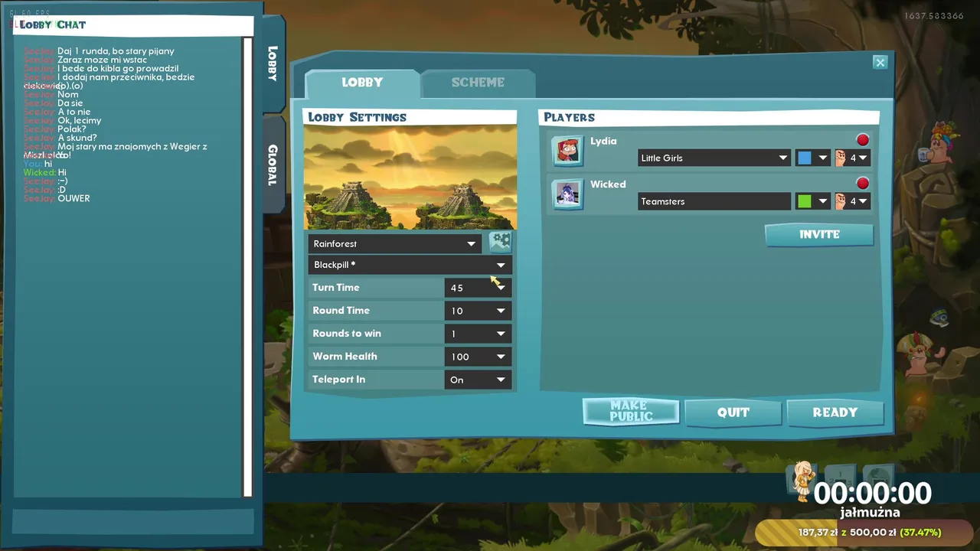Click the Make Public button

tap(631, 411)
